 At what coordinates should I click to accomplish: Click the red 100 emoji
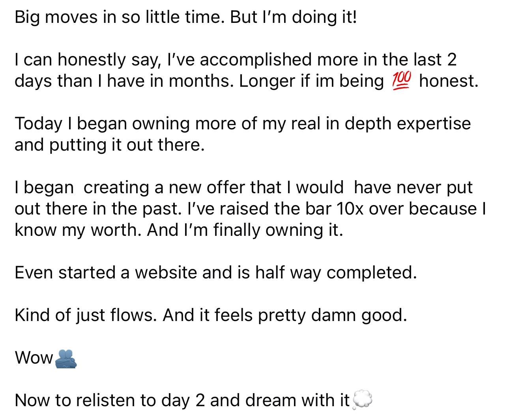[x=402, y=81]
